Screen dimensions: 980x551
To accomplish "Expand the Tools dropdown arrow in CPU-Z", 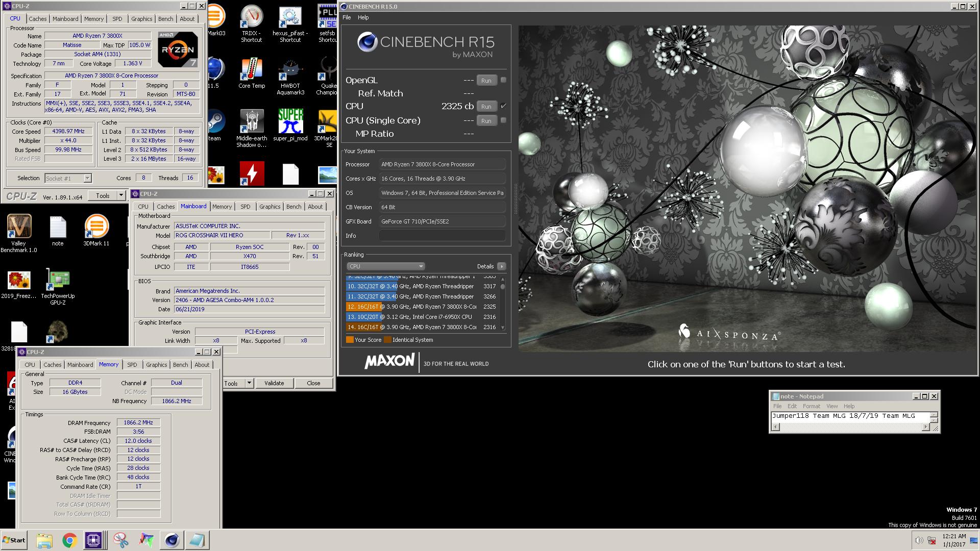I will (x=121, y=195).
